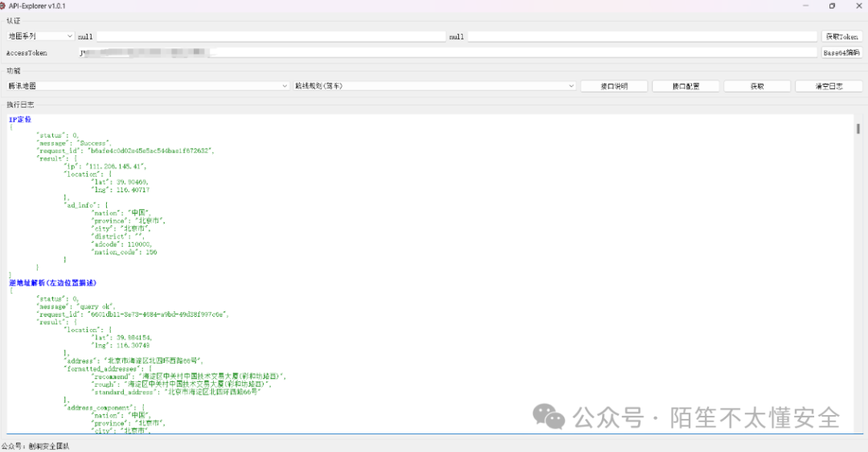868x452 pixels.
Task: Click the API-Explorer app icon in title bar
Action: coord(2,6)
